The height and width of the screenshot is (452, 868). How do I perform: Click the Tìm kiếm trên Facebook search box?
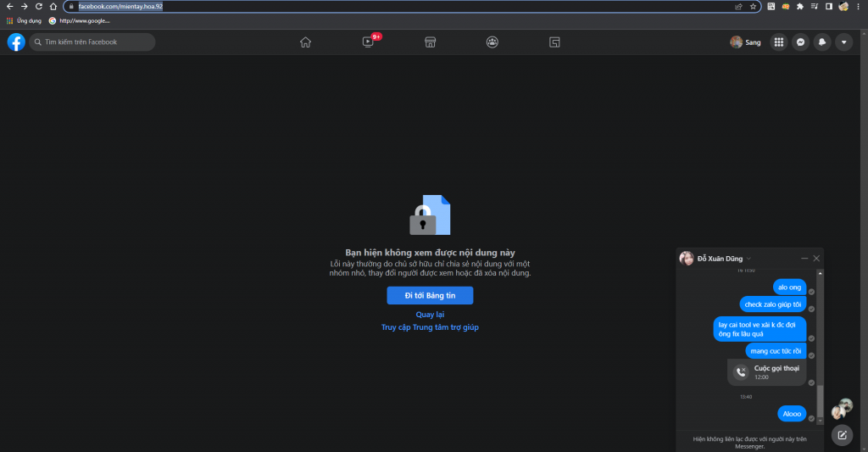pyautogui.click(x=93, y=42)
